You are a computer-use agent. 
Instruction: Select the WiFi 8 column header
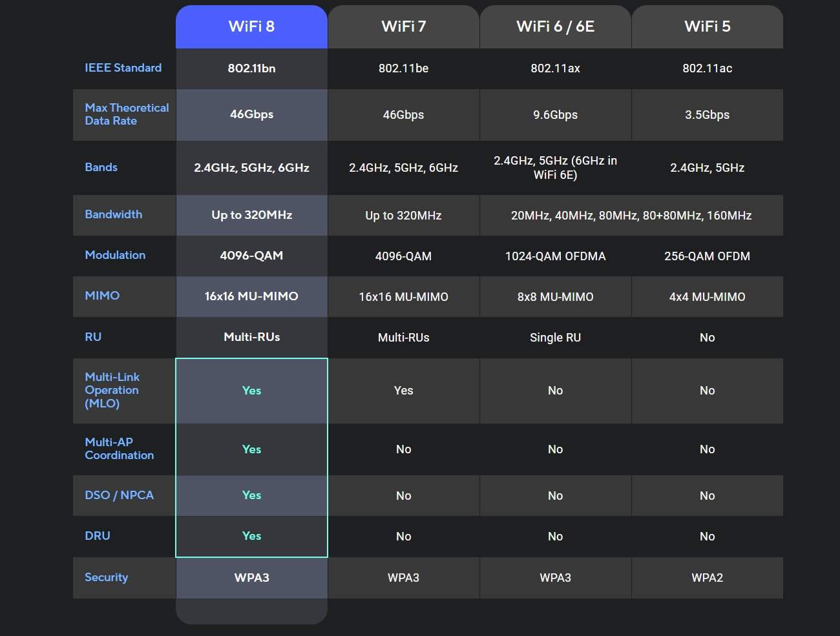click(x=251, y=26)
